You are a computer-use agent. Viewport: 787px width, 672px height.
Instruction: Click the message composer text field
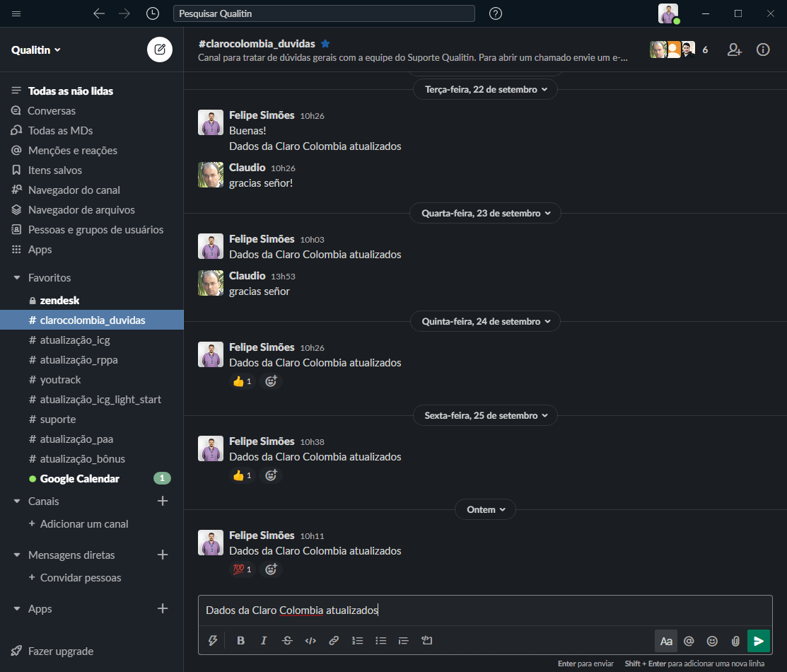[x=485, y=610]
